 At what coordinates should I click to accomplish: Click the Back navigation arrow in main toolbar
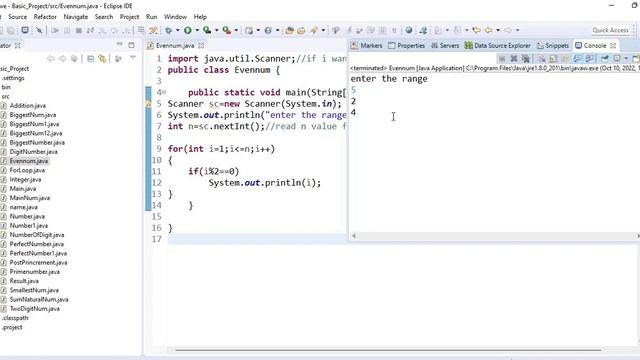coord(488,30)
